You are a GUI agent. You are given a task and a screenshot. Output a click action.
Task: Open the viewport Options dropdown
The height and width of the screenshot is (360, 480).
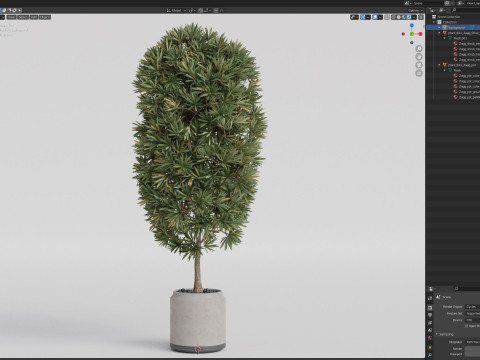[x=415, y=10]
